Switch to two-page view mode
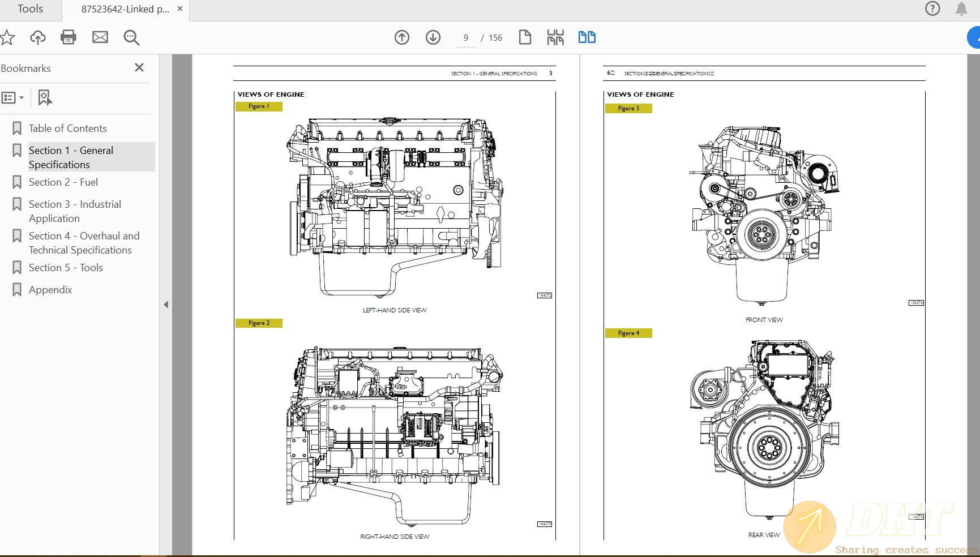 click(x=587, y=37)
